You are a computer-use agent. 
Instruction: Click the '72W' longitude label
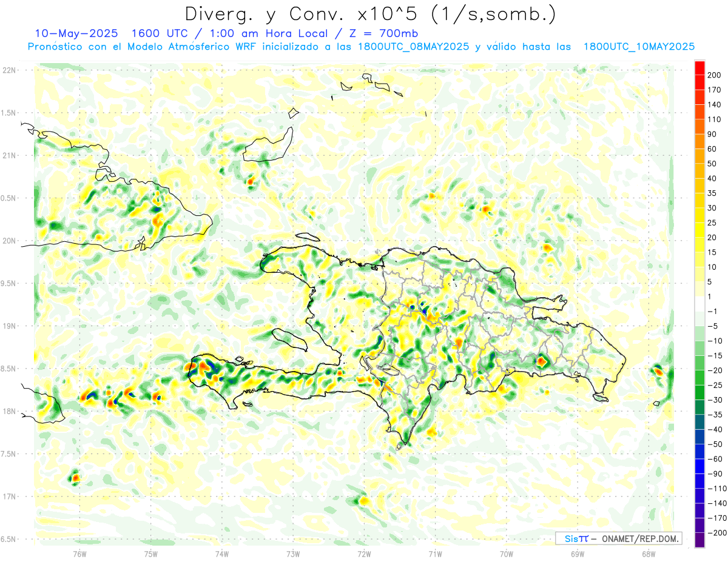tap(364, 553)
